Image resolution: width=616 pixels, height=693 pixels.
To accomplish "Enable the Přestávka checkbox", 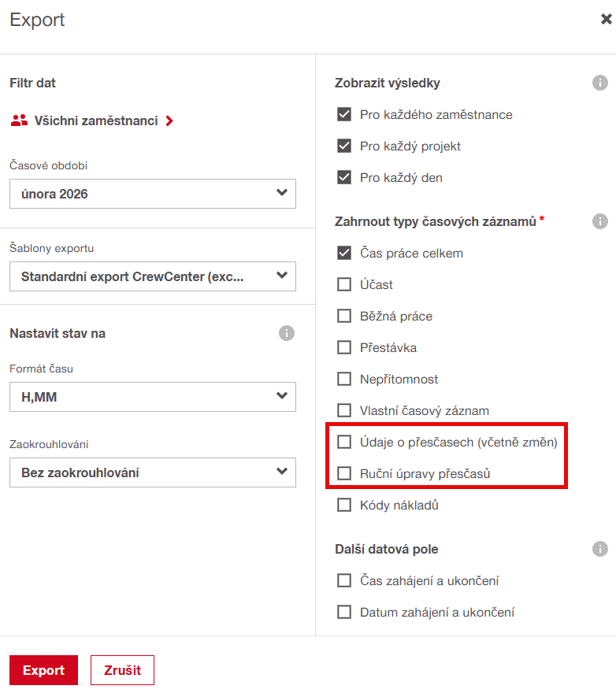I will [344, 348].
